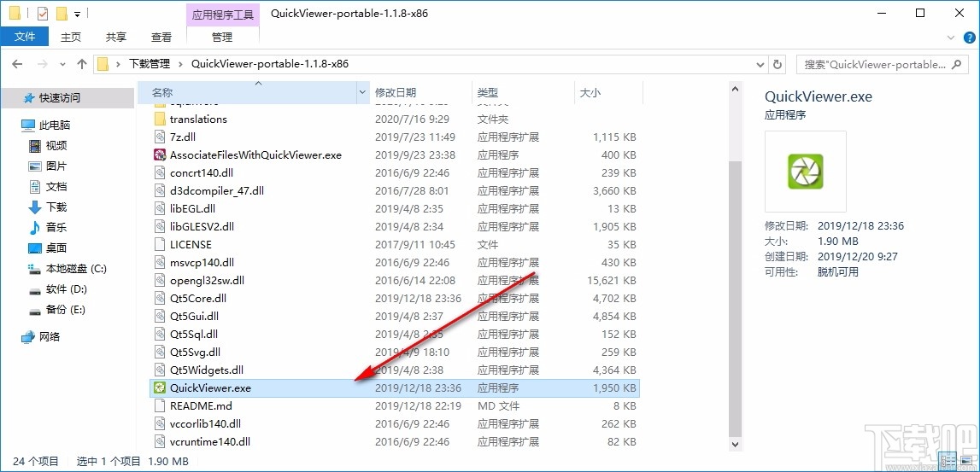Go up one folder level
980x472 pixels.
[81, 64]
